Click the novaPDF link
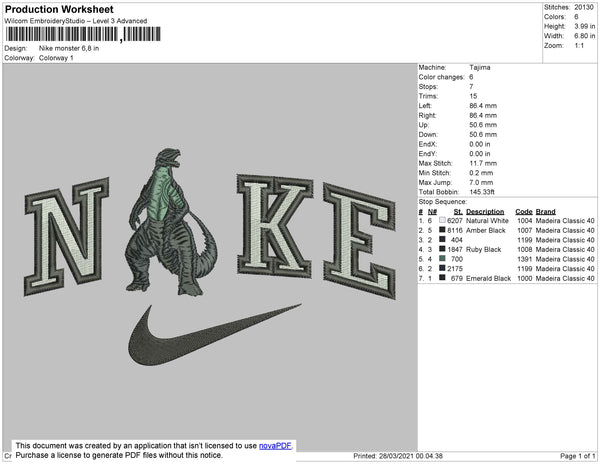The height and width of the screenshot is (464, 600). pyautogui.click(x=275, y=446)
